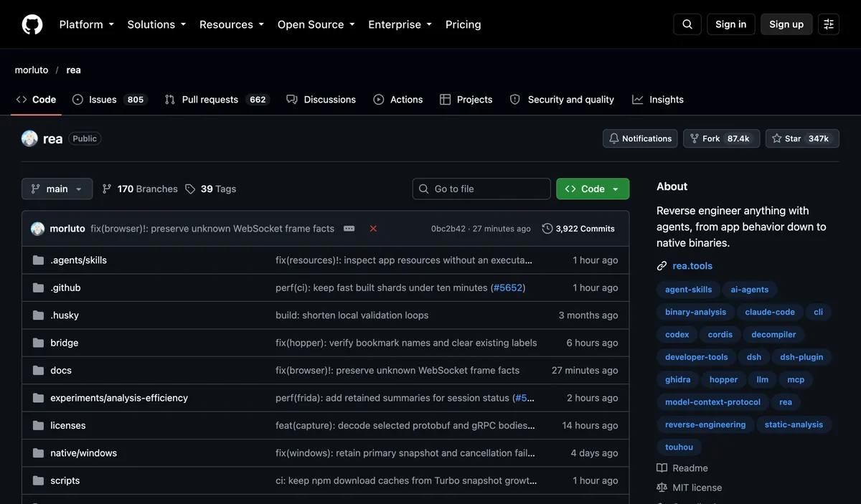
Task: Open the main branch selector dropdown
Action: click(57, 189)
